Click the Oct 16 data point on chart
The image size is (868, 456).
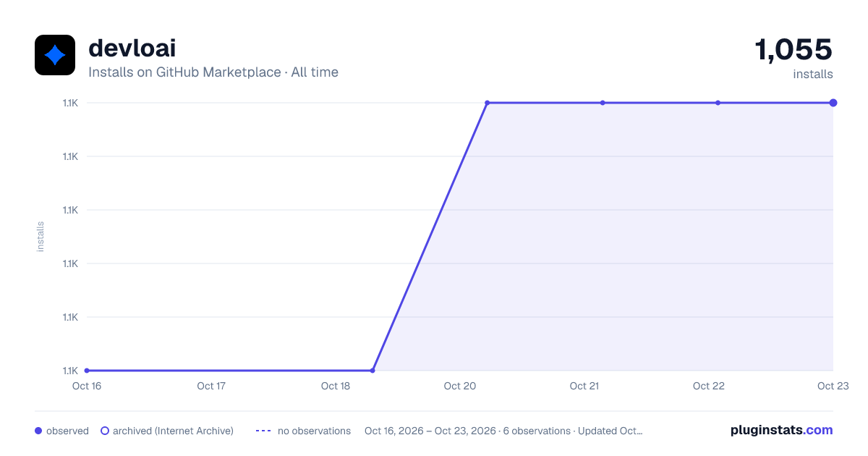87,371
